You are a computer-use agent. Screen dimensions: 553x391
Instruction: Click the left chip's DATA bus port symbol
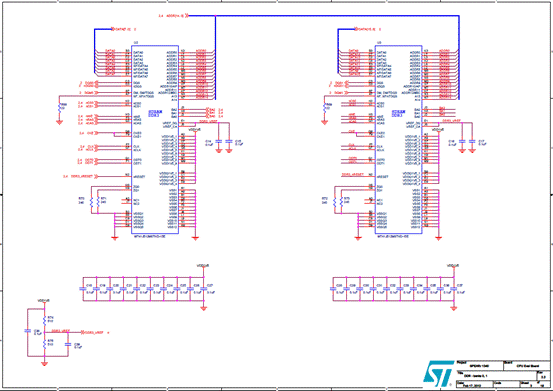click(122, 29)
